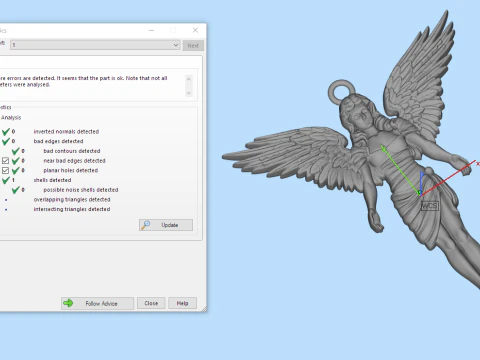The height and width of the screenshot is (360, 480).
Task: Click the Next button beside the dropdown
Action: [x=193, y=45]
